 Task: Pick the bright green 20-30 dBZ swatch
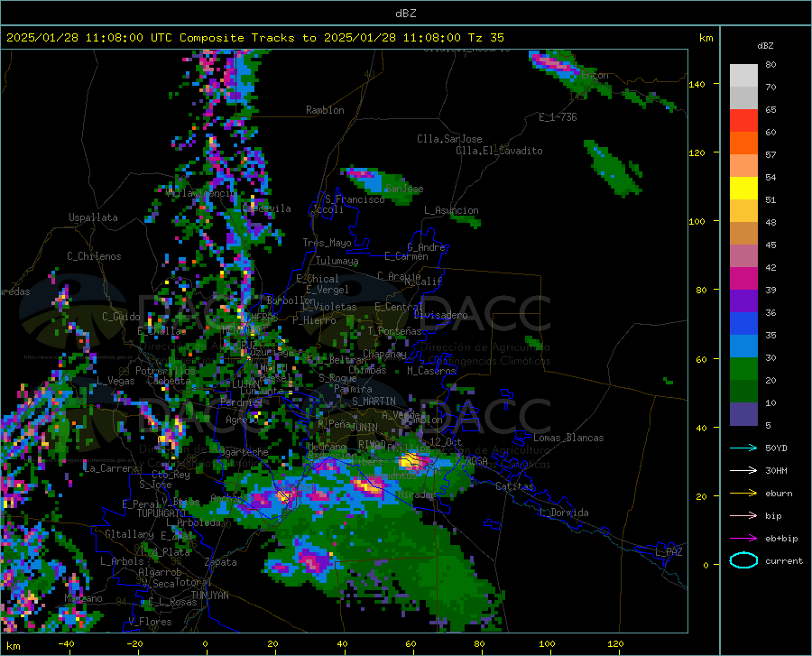(x=743, y=369)
